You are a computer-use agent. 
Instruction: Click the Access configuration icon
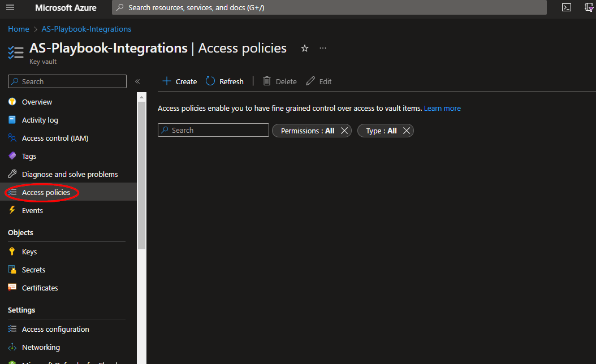pyautogui.click(x=12, y=328)
